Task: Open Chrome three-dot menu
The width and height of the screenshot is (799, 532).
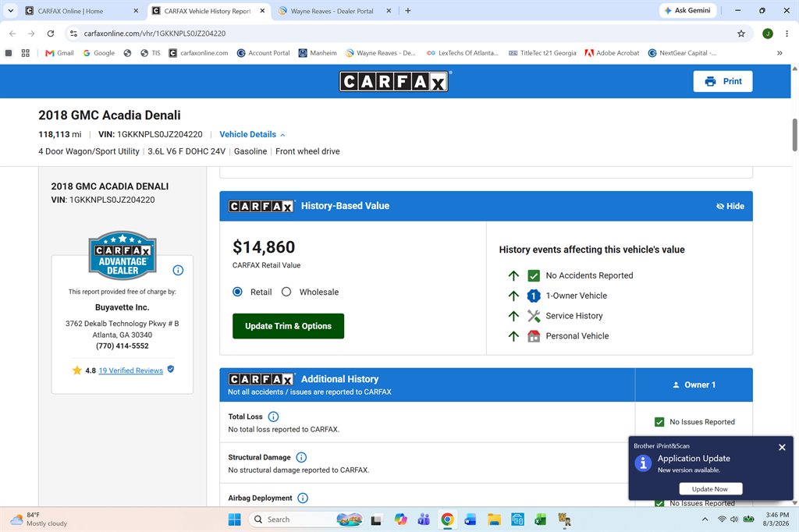Action: point(787,34)
